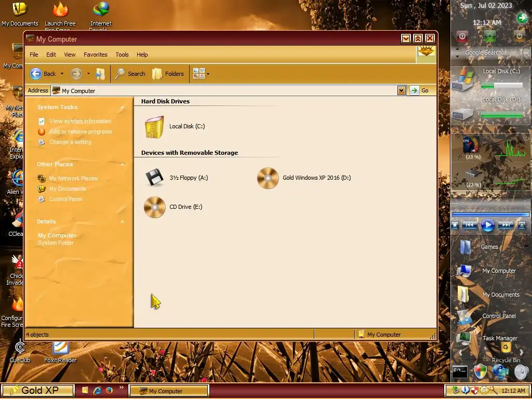Click the green arrow icon beside the date

coord(522,18)
